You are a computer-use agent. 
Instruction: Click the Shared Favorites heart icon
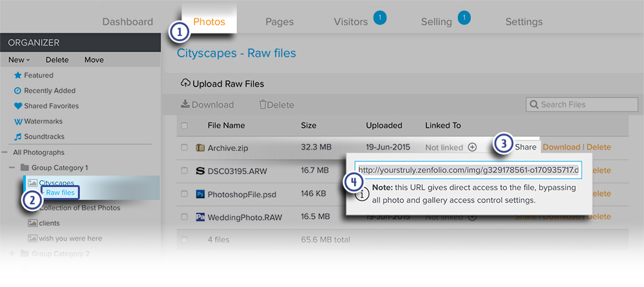coord(17,106)
